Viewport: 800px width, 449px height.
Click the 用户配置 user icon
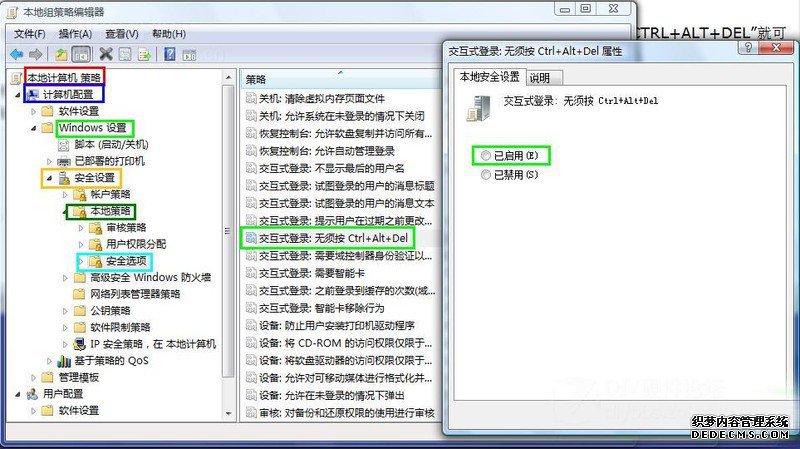(32, 394)
